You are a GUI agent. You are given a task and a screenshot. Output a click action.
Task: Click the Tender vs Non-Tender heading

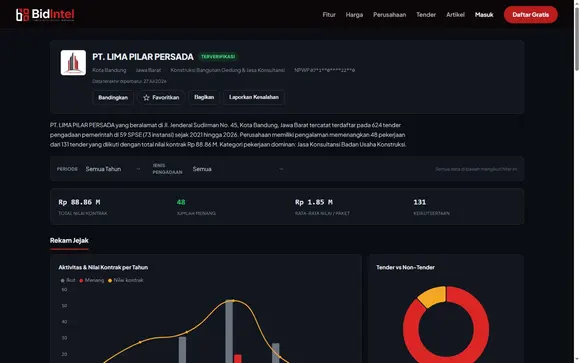[x=405, y=268]
